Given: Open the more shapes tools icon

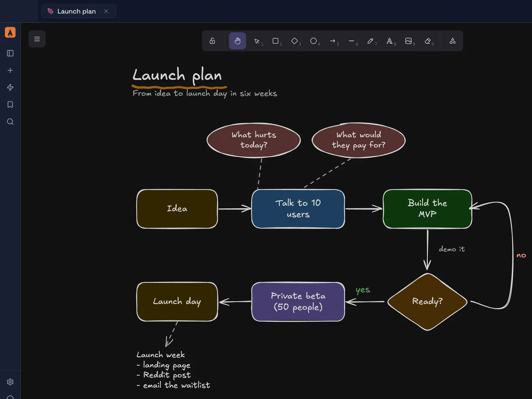Looking at the screenshot, I should point(453,41).
